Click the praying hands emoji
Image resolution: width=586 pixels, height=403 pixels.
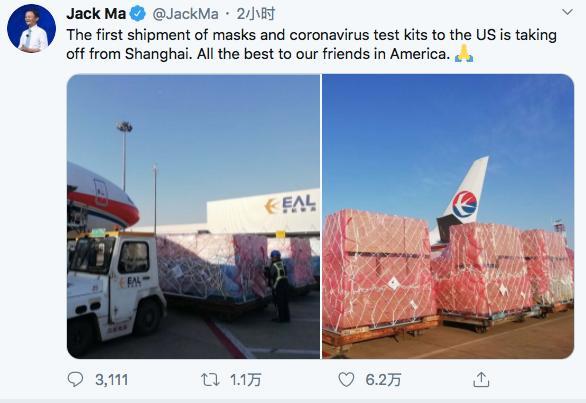coord(464,54)
